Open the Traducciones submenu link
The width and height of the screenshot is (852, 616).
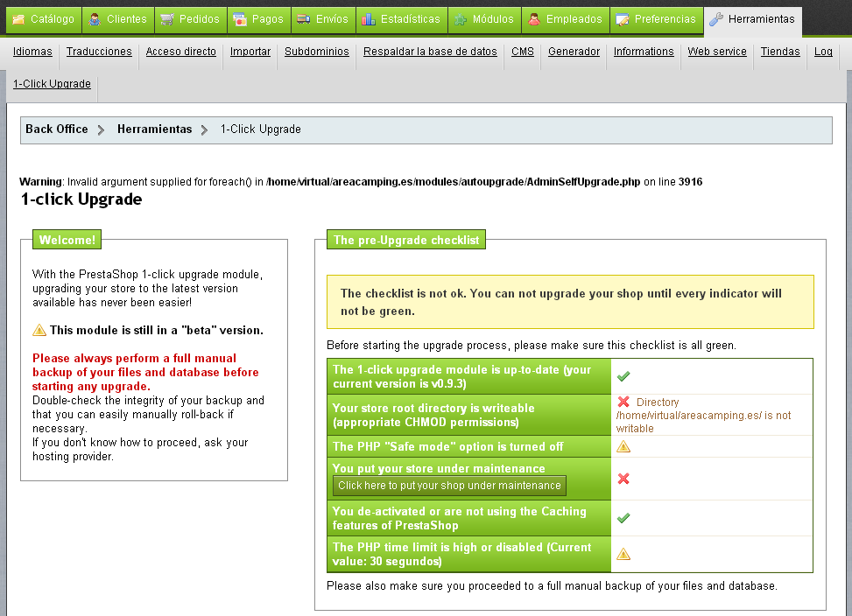click(x=99, y=52)
